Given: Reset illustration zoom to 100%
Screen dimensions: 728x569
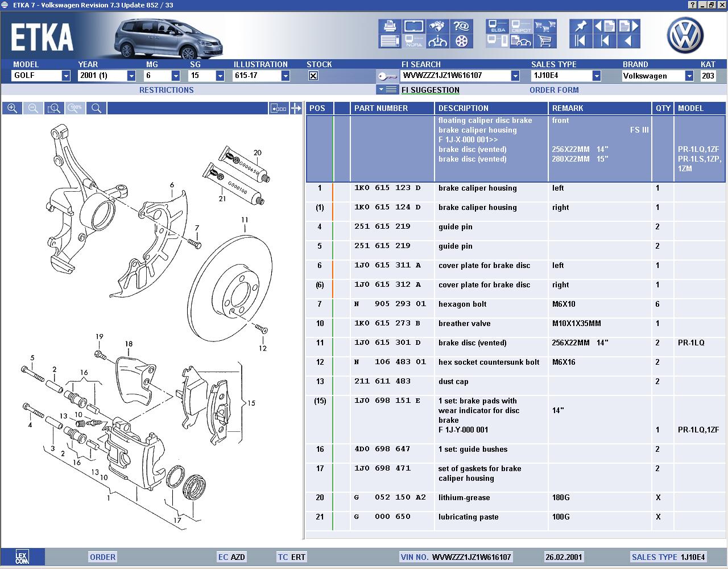Looking at the screenshot, I should tap(75, 108).
